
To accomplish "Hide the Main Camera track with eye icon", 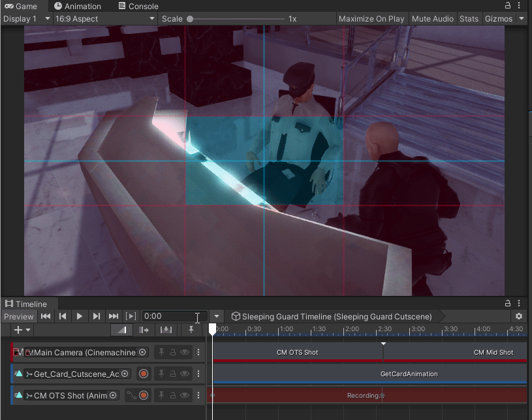I will 185,353.
